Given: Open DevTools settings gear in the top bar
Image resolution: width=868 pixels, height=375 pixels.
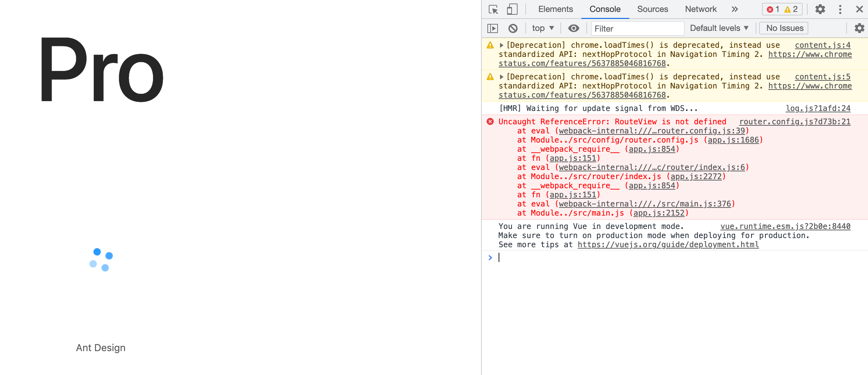Looking at the screenshot, I should click(820, 9).
